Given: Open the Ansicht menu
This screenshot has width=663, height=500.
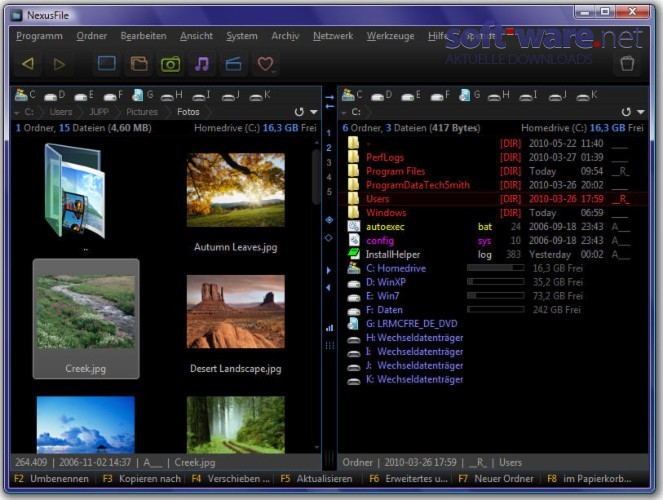Looking at the screenshot, I should pos(196,36).
